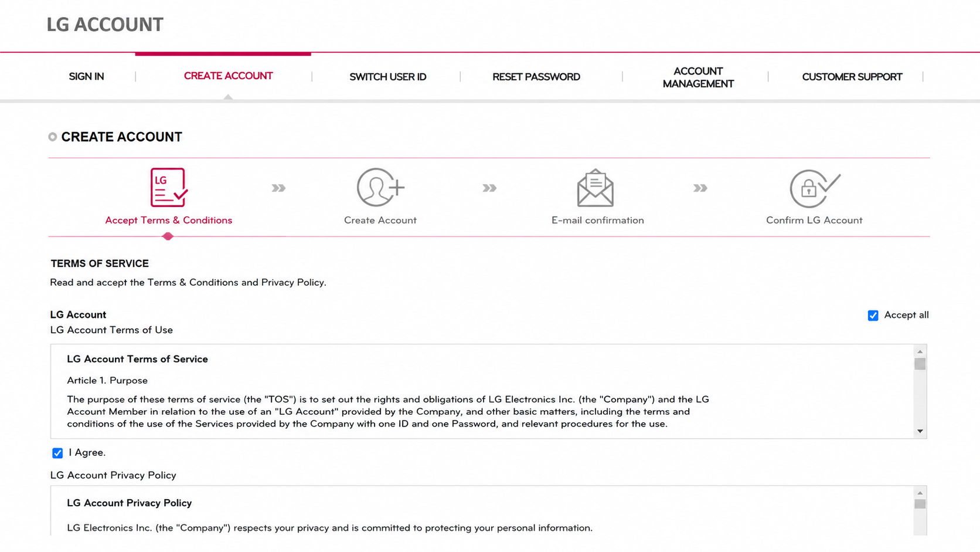Click the Confirm LG Account lock icon
The height and width of the screenshot is (552, 980).
815,188
